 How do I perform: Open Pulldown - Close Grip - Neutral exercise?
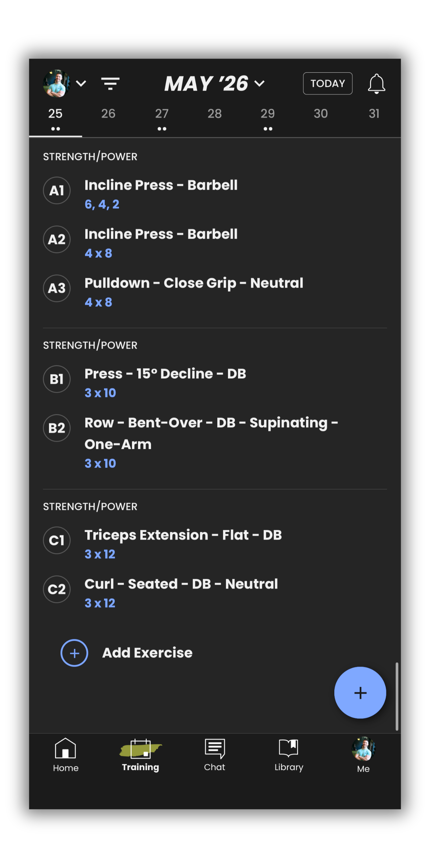tap(194, 283)
